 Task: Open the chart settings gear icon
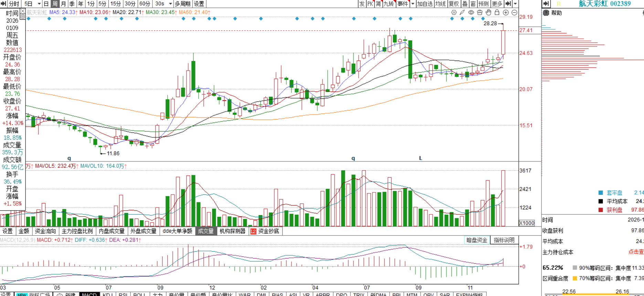[x=454, y=12]
